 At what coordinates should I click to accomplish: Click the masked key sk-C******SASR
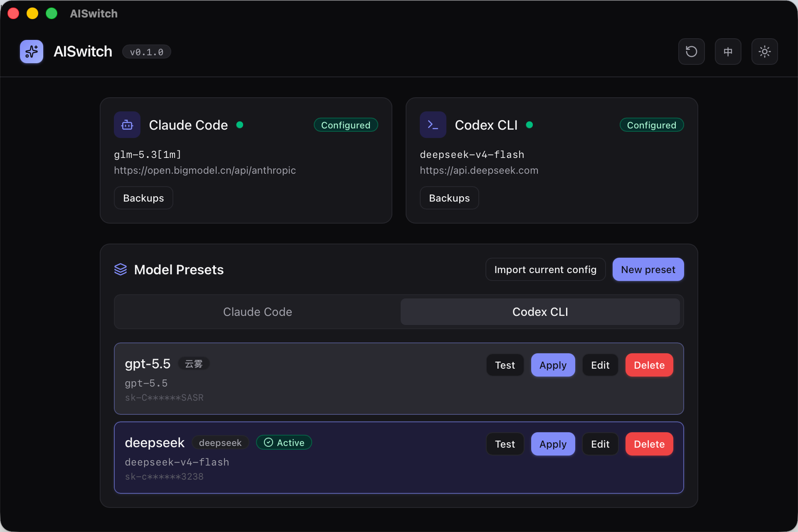click(164, 398)
